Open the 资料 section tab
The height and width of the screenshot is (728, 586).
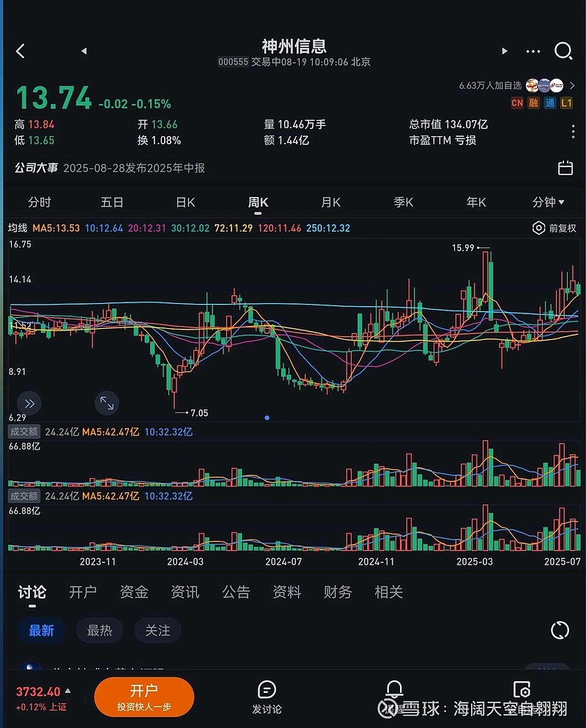tap(287, 592)
